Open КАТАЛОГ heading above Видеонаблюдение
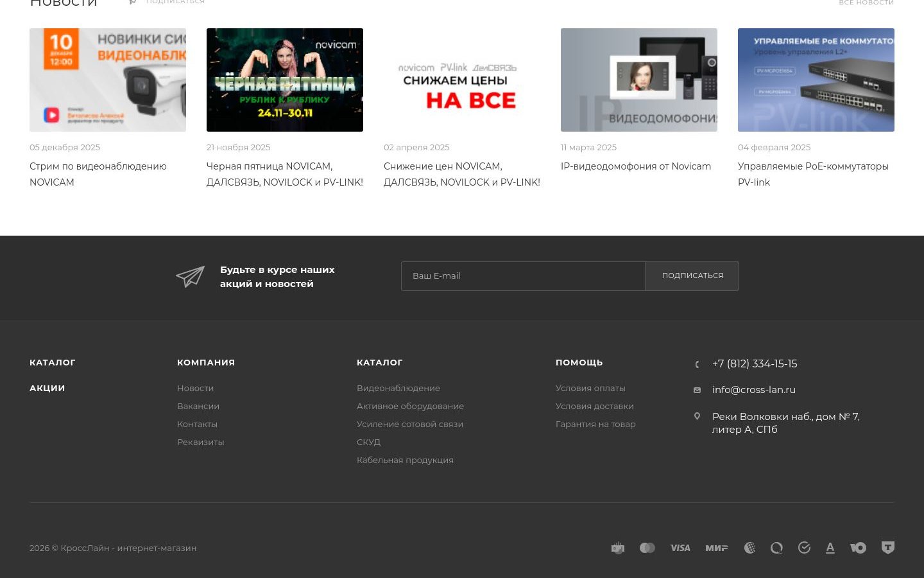 pos(380,362)
